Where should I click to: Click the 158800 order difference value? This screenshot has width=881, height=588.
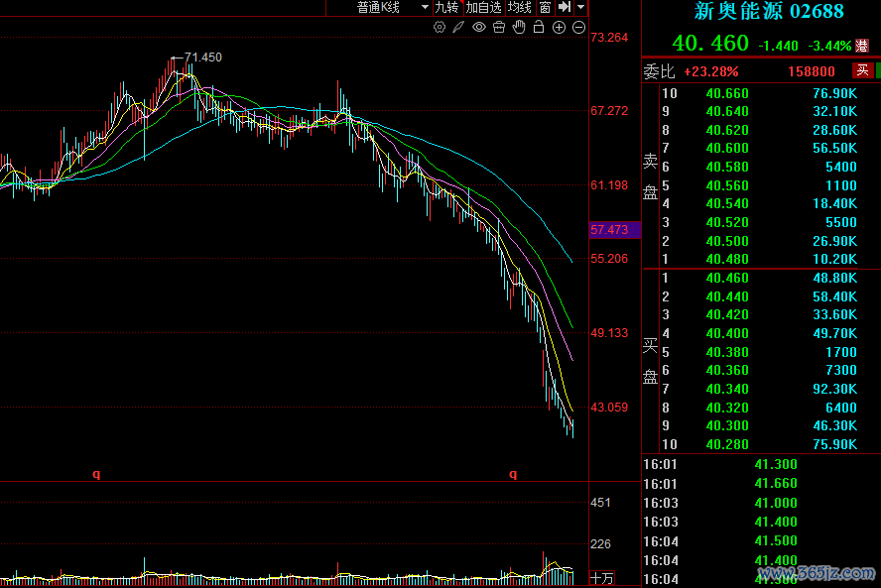click(x=812, y=71)
